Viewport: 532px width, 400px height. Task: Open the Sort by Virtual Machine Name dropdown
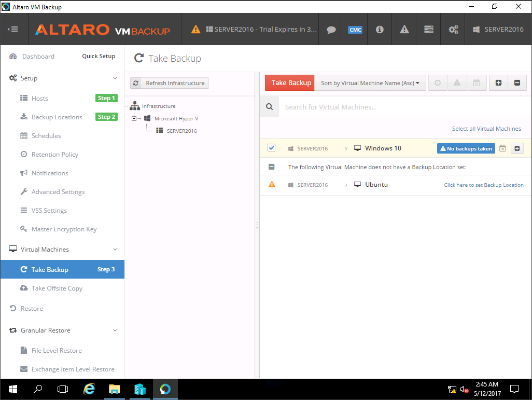tap(370, 83)
